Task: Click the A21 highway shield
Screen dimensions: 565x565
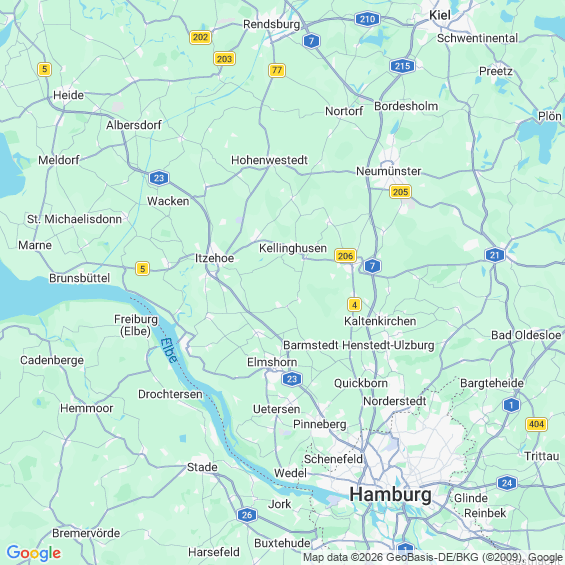Action: click(494, 255)
